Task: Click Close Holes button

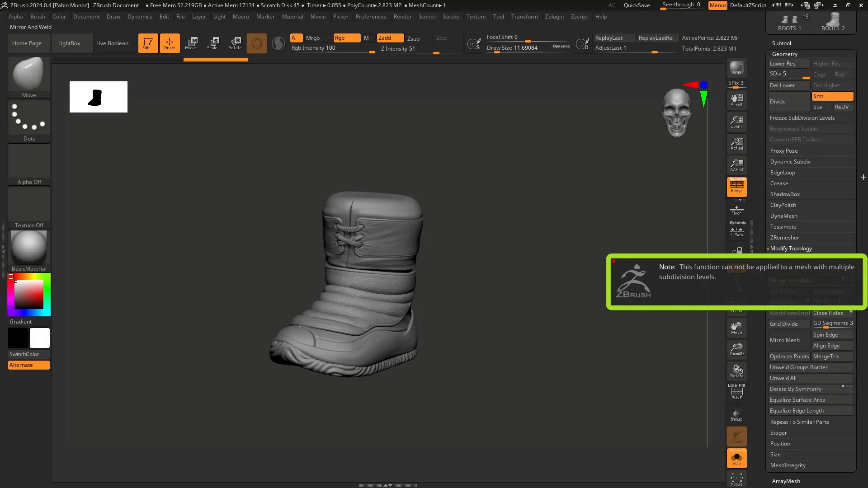Action: click(x=832, y=313)
